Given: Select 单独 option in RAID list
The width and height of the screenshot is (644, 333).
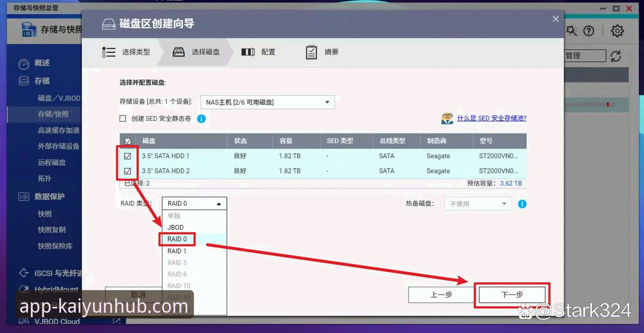Looking at the screenshot, I should 194,216.
